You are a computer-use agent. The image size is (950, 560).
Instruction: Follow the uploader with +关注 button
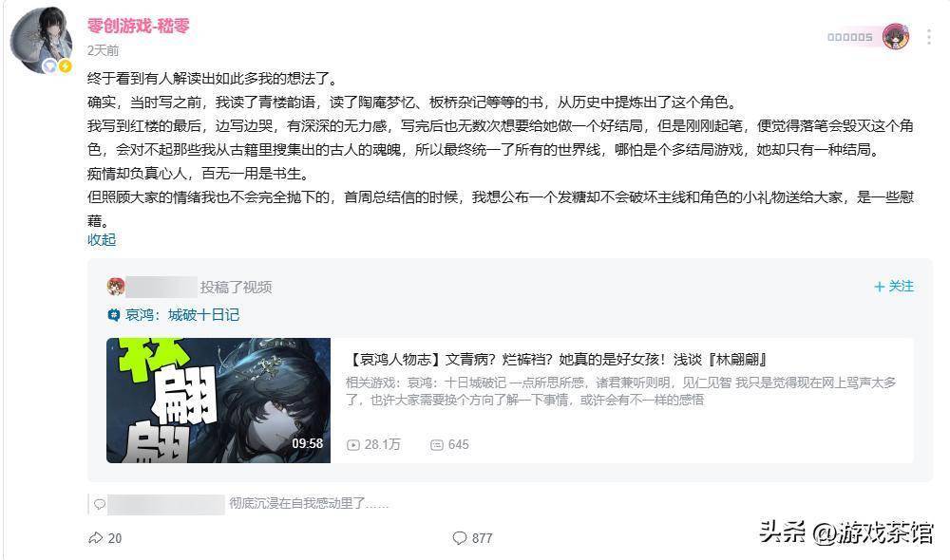[x=894, y=287]
